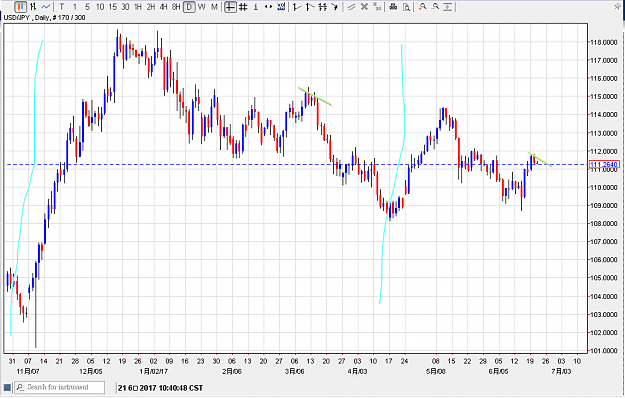Click the delete all drawings icon

[x=377, y=7]
